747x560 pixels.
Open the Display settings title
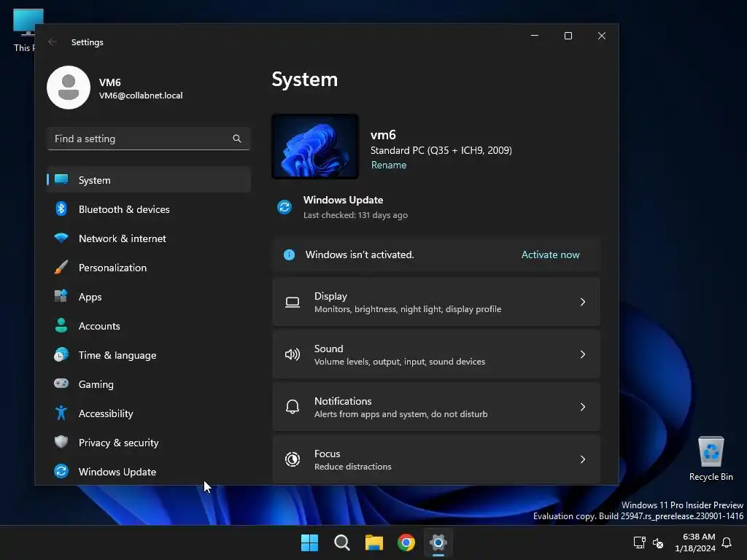click(330, 296)
